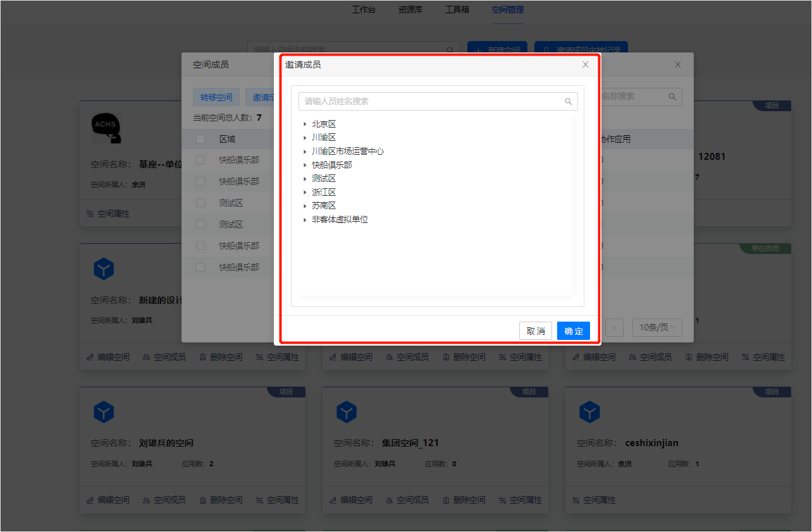Viewport: 812px width, 532px height.
Task: Select the 空间管理 tab
Action: coord(508,9)
